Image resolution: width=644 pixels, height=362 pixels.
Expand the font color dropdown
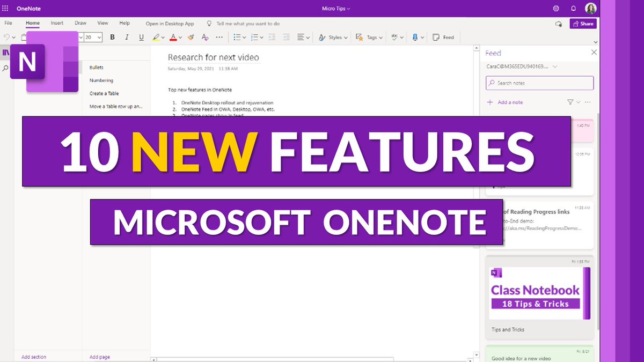(180, 37)
